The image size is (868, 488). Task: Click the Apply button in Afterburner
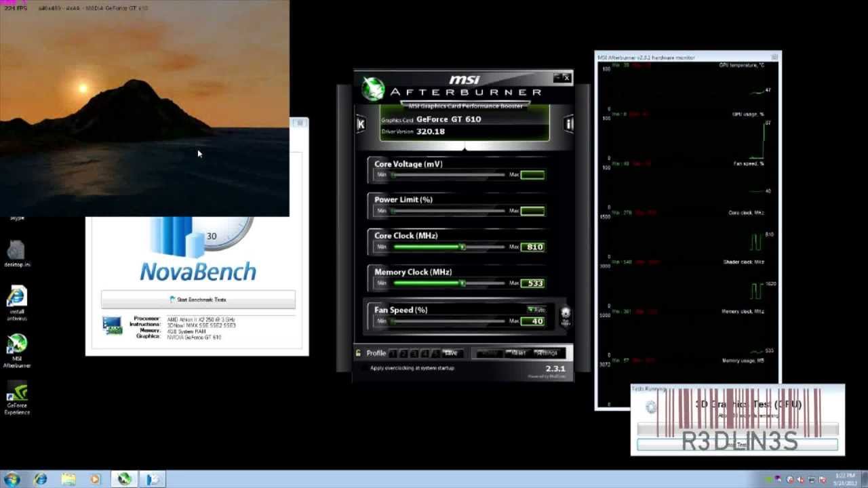489,353
